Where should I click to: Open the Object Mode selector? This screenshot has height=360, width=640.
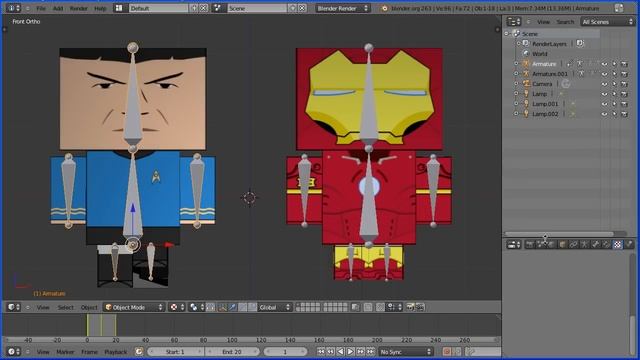click(134, 307)
